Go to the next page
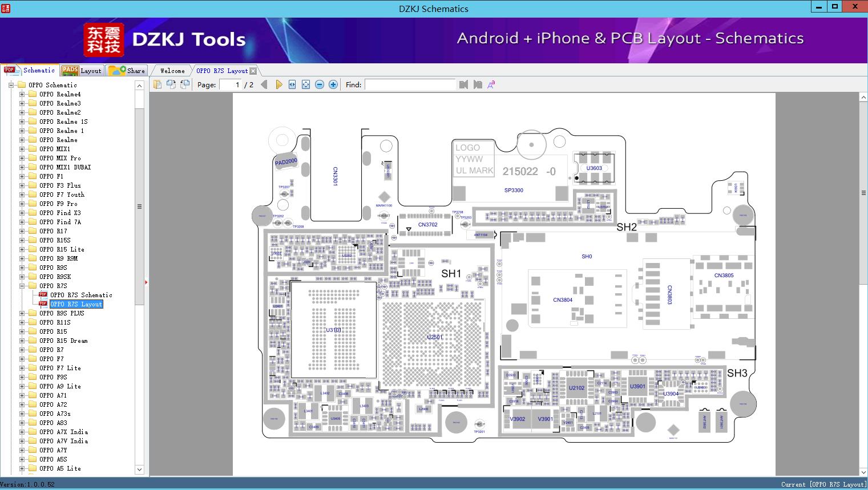The height and width of the screenshot is (490, 868). coord(278,84)
